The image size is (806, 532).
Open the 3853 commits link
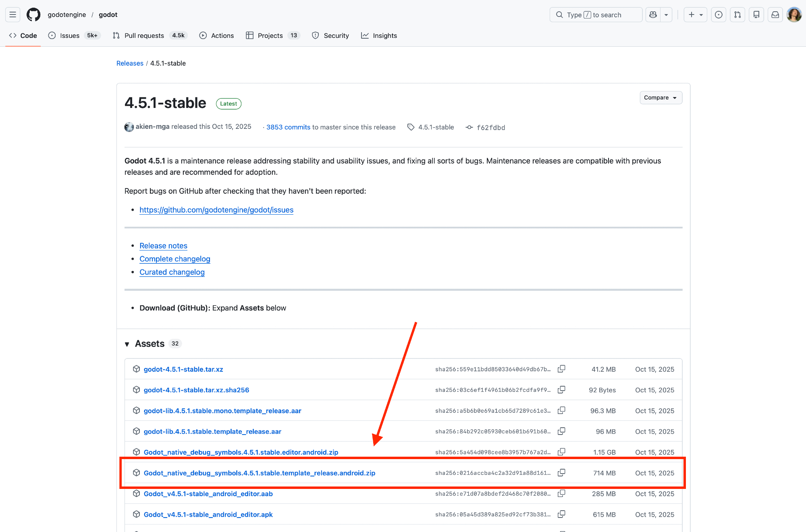click(288, 127)
